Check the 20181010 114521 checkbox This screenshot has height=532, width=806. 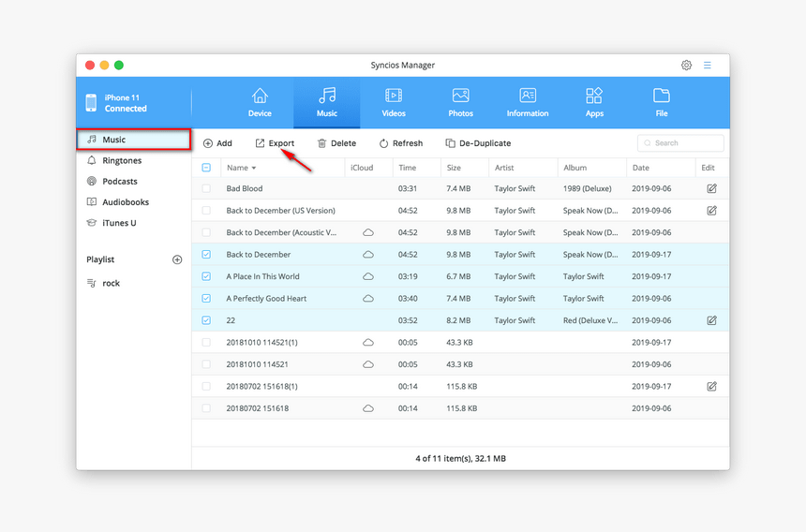206,364
